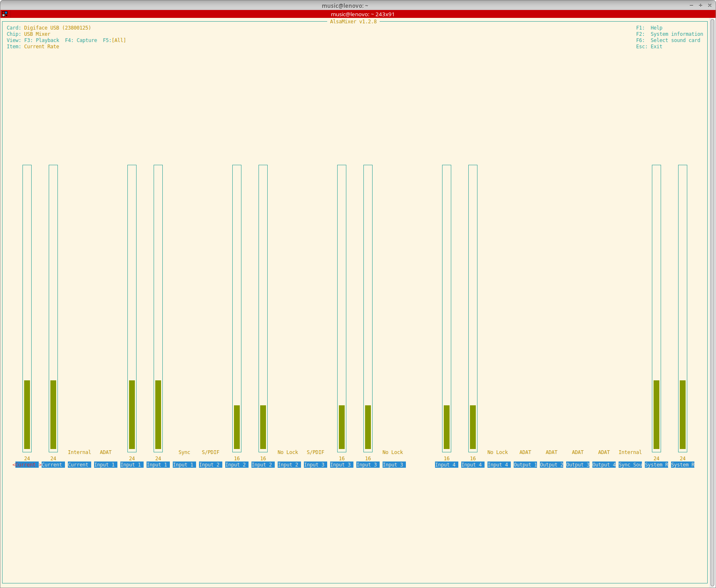The width and height of the screenshot is (716, 588).
Task: Select the Output 2 control label
Action: (x=551, y=465)
